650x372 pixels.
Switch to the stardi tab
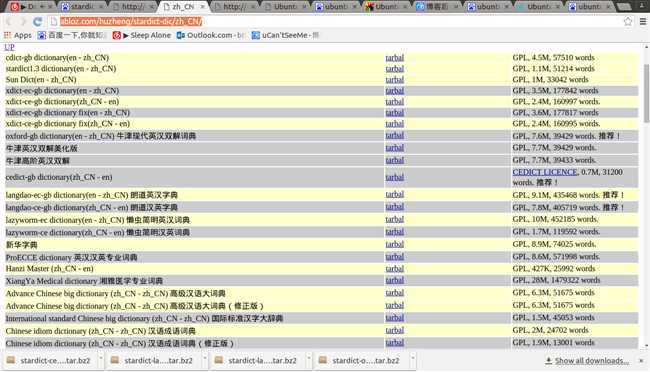pos(81,7)
